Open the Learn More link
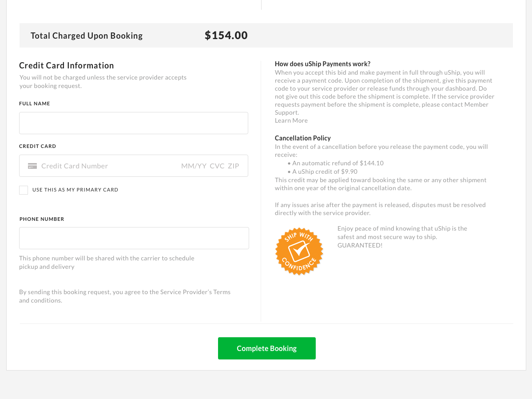This screenshot has width=532, height=399. 291,120
